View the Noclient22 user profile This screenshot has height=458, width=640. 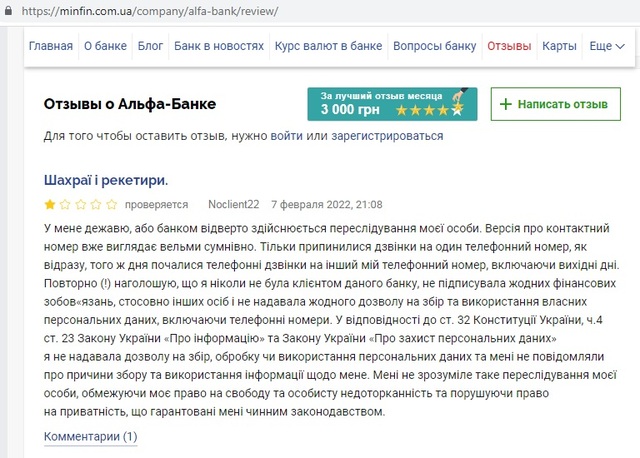click(x=233, y=204)
